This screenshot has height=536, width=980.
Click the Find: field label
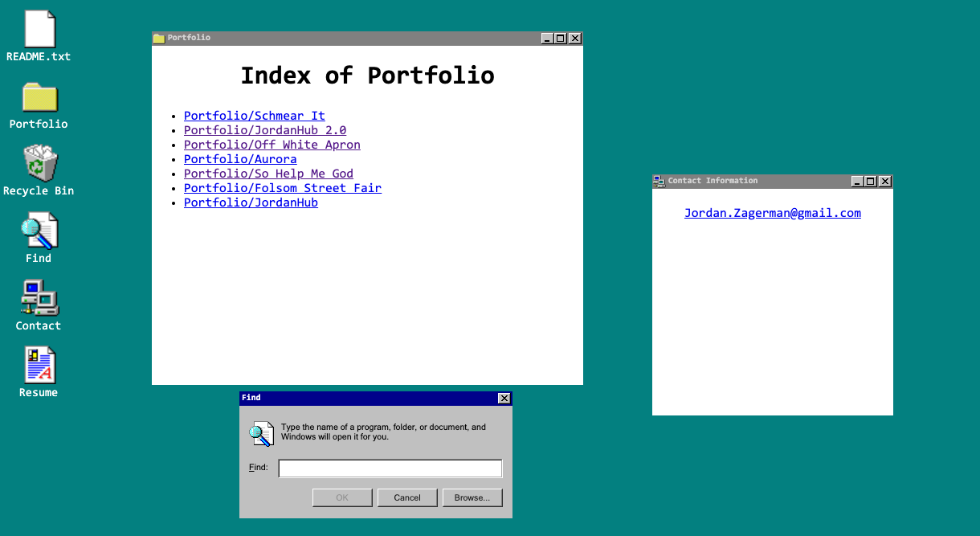(259, 467)
